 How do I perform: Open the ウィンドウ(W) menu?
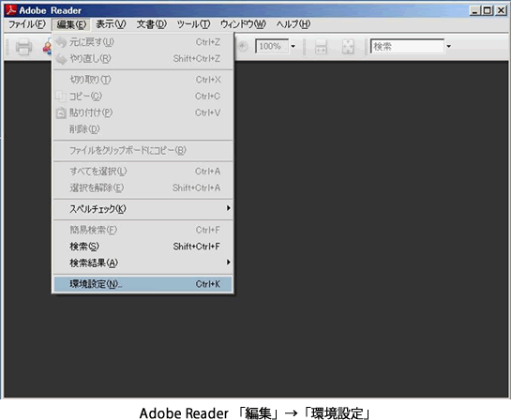tap(243, 24)
